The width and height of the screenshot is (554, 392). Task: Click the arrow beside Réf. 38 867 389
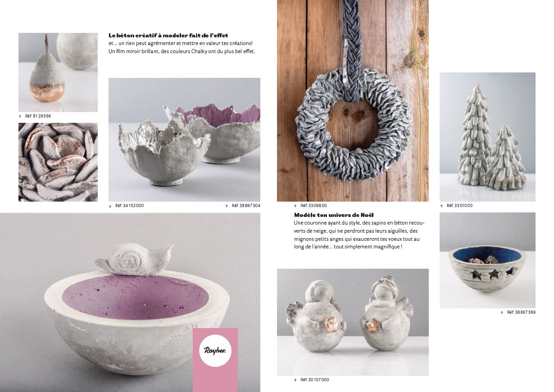[x=502, y=312]
